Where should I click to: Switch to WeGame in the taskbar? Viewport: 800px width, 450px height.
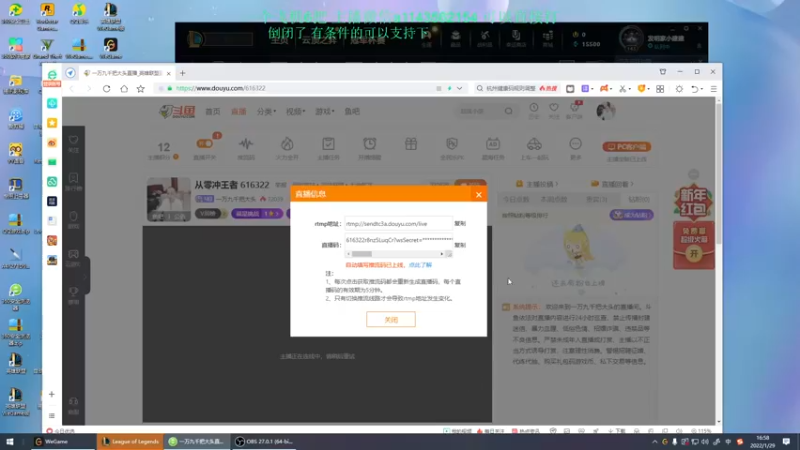63,441
